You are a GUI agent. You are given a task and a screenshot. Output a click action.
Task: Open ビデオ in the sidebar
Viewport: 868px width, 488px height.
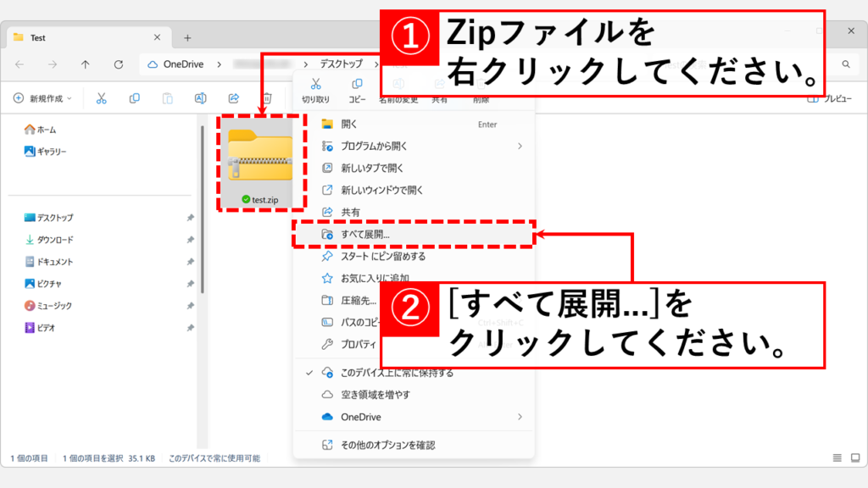coord(40,328)
